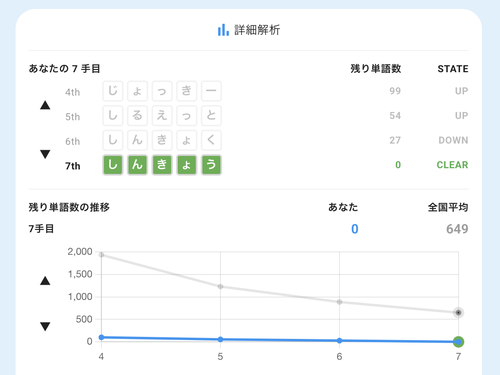Click the gray average data point at move 6
Screen dimensions: 500x375
339,302
